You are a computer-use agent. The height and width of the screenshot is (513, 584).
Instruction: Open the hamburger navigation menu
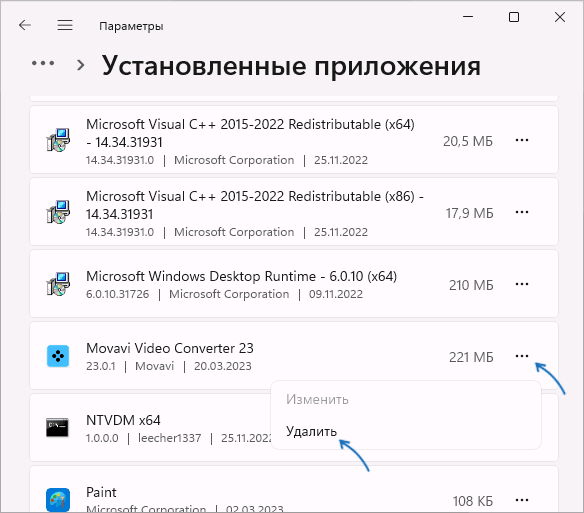coord(65,25)
